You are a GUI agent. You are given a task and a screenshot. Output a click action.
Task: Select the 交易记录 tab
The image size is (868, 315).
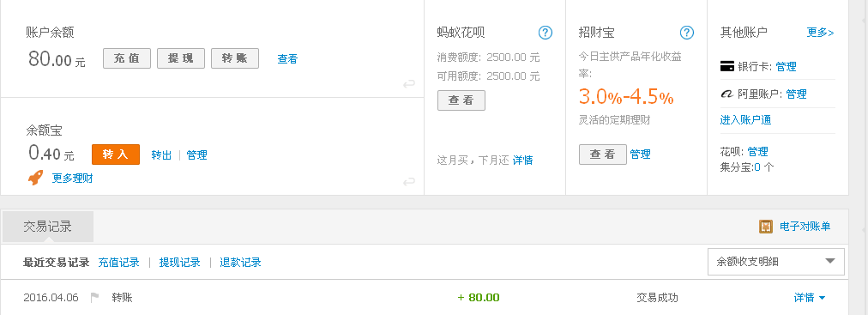pyautogui.click(x=48, y=227)
